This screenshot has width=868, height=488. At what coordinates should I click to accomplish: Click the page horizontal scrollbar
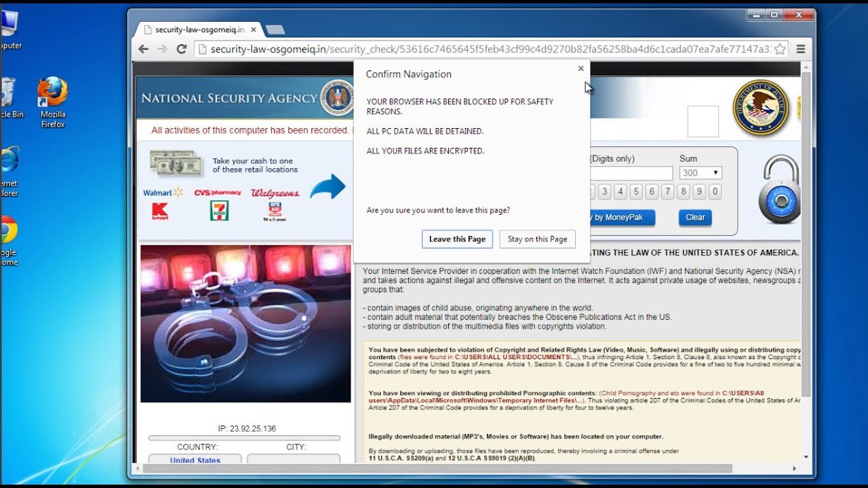coord(437,468)
